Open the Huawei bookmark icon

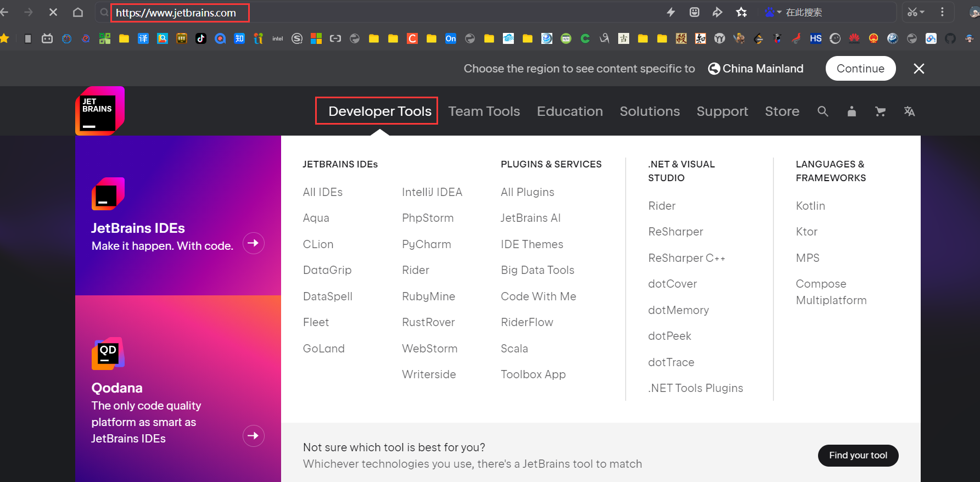point(854,38)
